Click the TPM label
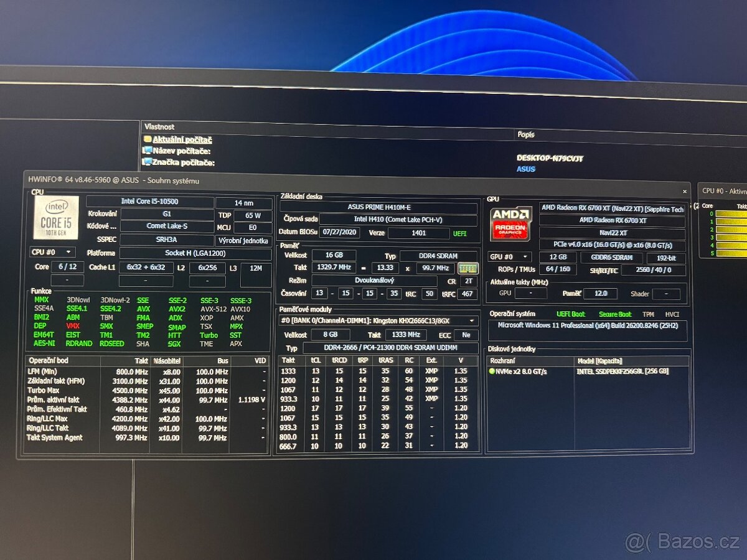The image size is (747, 560). pyautogui.click(x=648, y=314)
